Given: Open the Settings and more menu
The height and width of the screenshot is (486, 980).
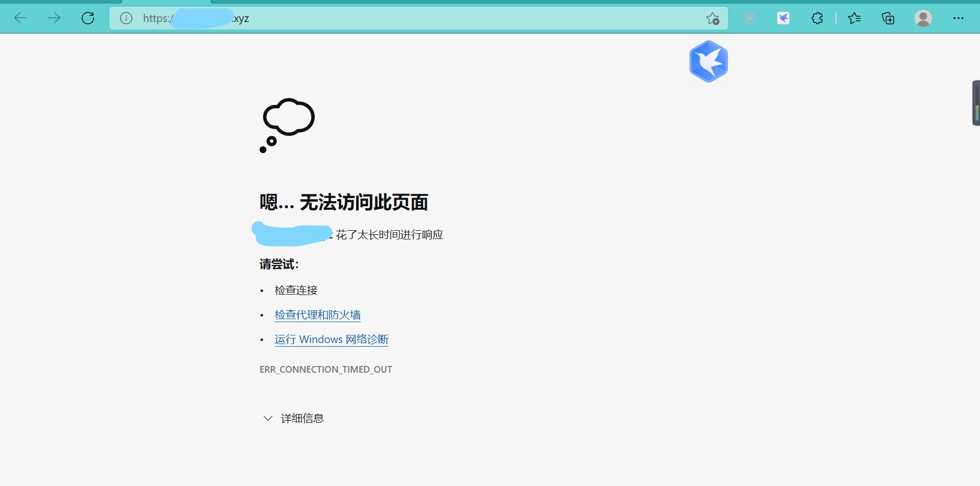Looking at the screenshot, I should tap(959, 18).
